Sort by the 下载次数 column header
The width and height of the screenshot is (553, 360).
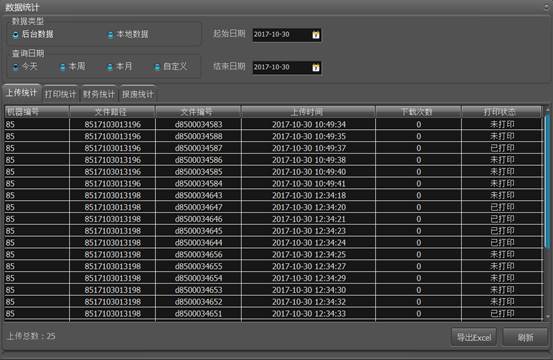pos(418,112)
